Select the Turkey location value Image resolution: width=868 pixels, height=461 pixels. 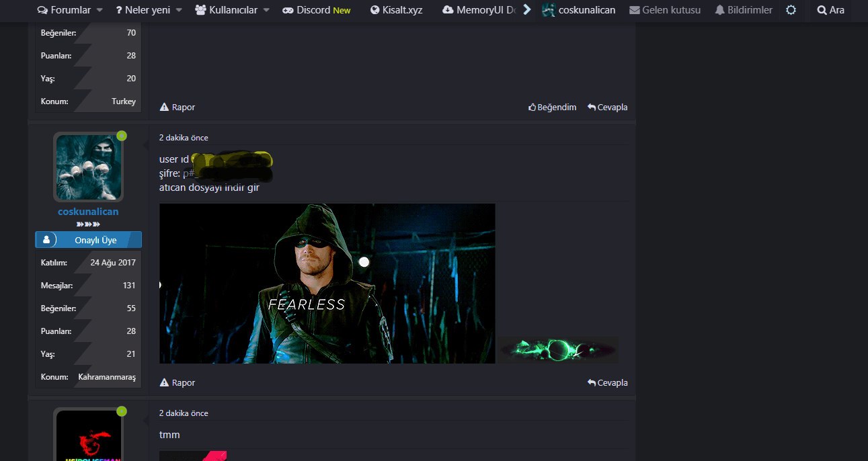click(124, 101)
